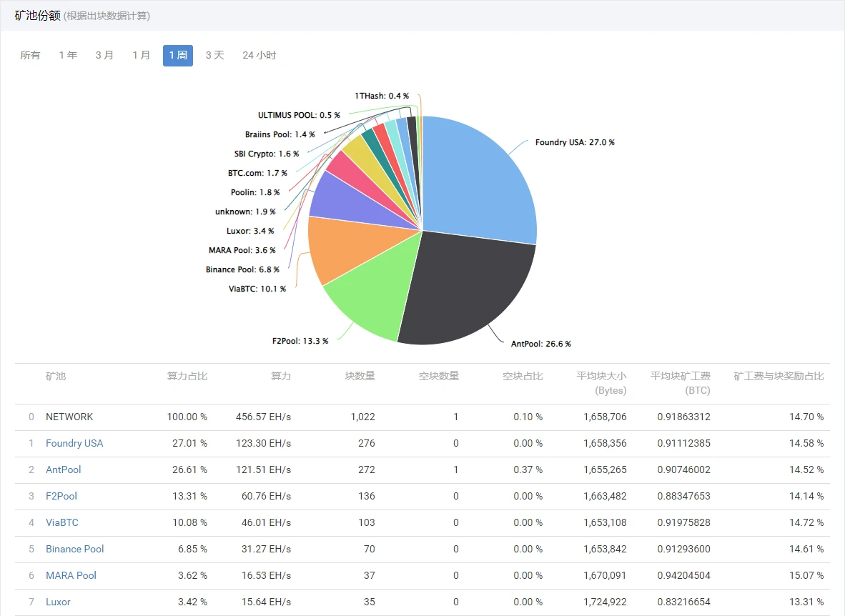Select the 1 月 time filter

point(141,55)
